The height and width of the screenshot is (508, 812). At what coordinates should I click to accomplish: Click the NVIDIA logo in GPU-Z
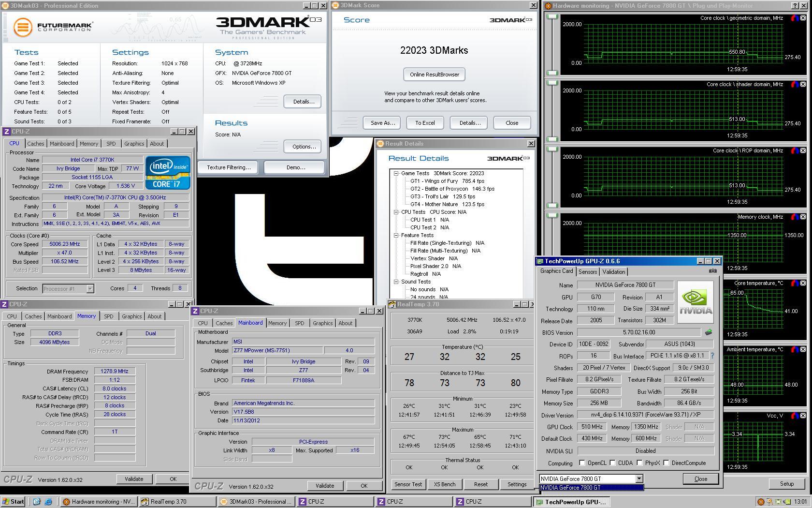tap(696, 302)
